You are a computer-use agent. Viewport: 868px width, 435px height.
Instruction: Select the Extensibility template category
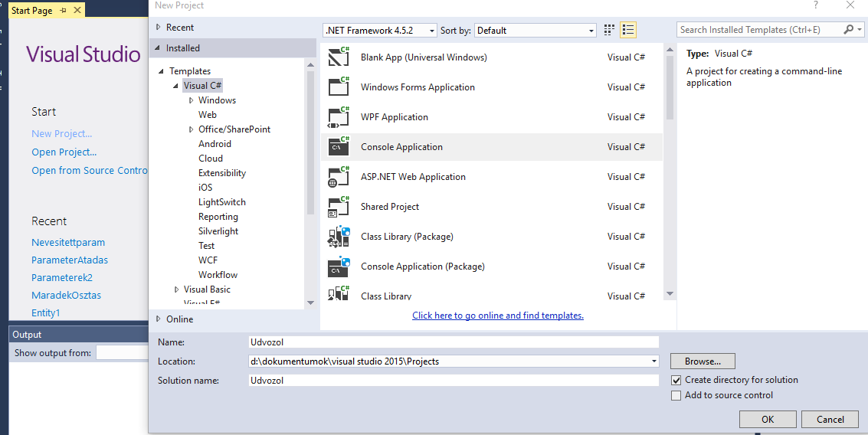(x=222, y=173)
